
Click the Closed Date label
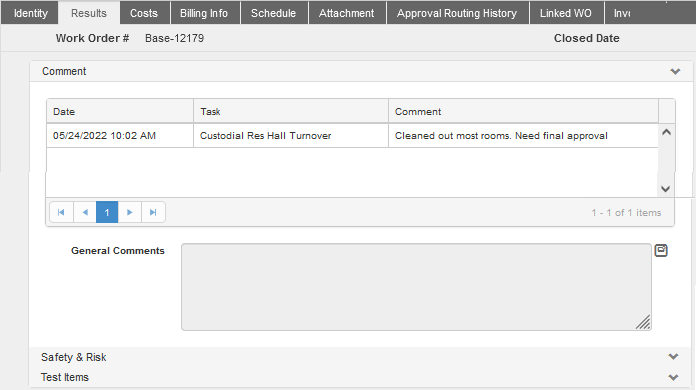point(586,38)
